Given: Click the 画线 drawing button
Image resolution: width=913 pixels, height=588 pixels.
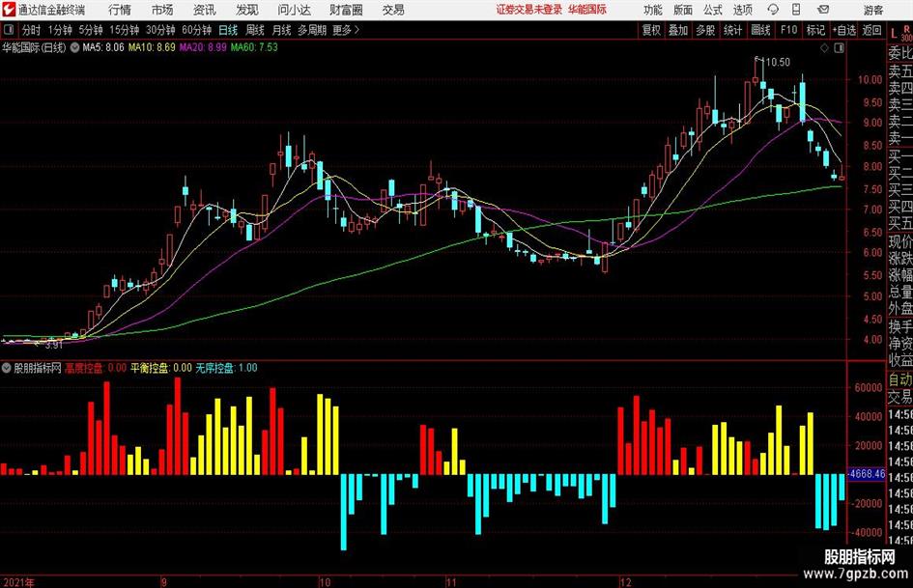Looking at the screenshot, I should point(760,30).
